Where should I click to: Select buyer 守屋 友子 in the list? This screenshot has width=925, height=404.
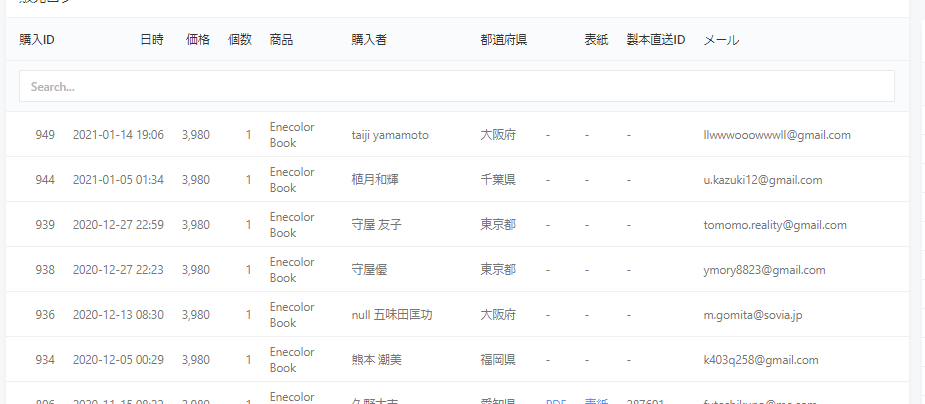(x=376, y=225)
